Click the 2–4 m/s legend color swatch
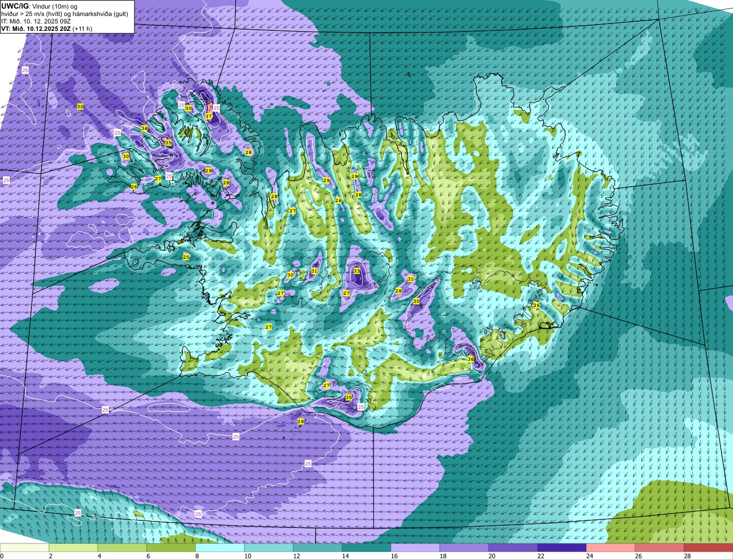Screen dimensions: 733x560 tap(73, 548)
